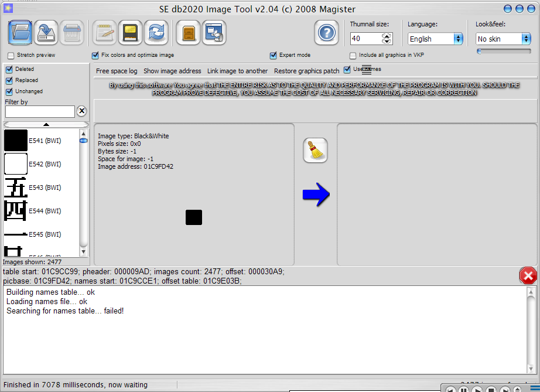The width and height of the screenshot is (540, 392).
Task: Click log panel scrollbar down arrow
Action: (531, 369)
